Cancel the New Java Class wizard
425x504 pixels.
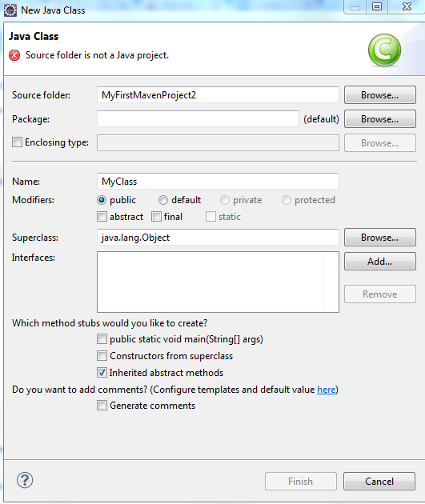click(x=379, y=481)
